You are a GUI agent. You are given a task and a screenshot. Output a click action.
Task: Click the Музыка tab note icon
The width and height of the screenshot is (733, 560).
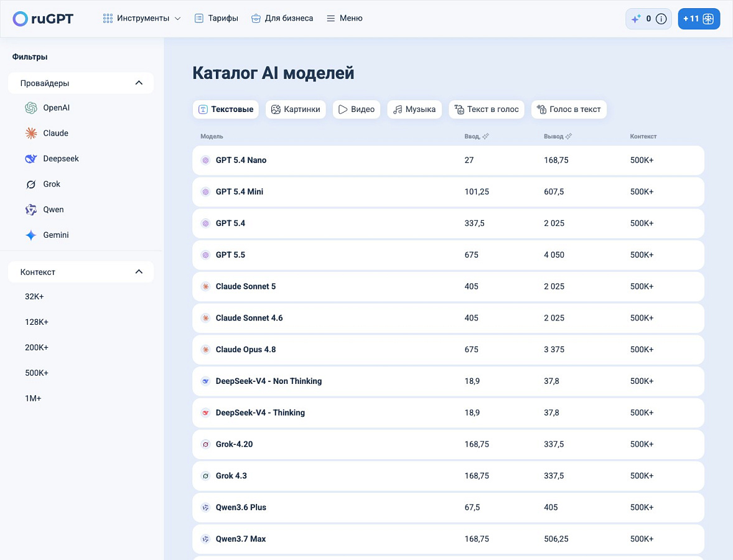coord(398,110)
